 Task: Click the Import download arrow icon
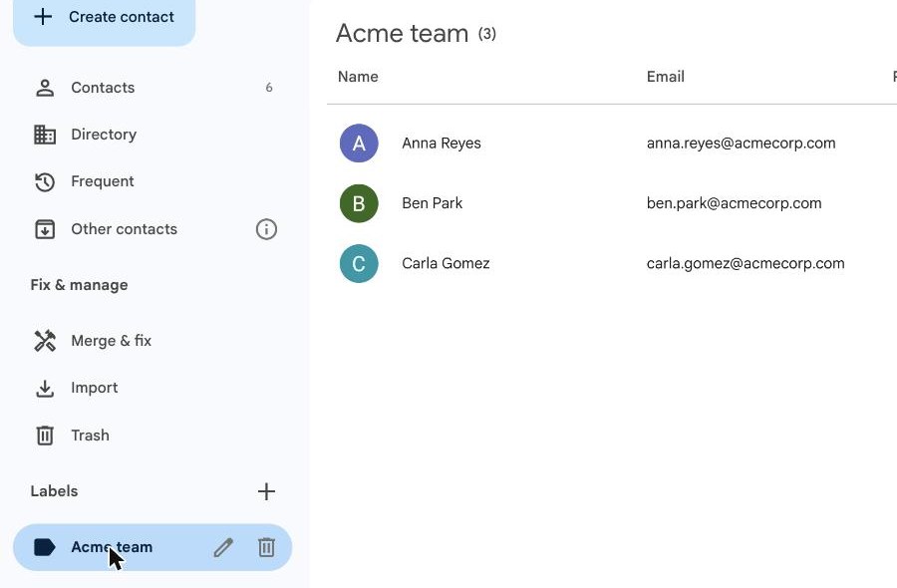coord(45,389)
